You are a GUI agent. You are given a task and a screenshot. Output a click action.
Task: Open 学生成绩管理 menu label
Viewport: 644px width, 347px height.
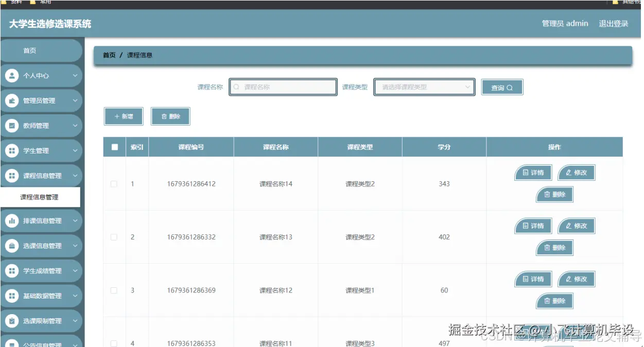pos(42,271)
